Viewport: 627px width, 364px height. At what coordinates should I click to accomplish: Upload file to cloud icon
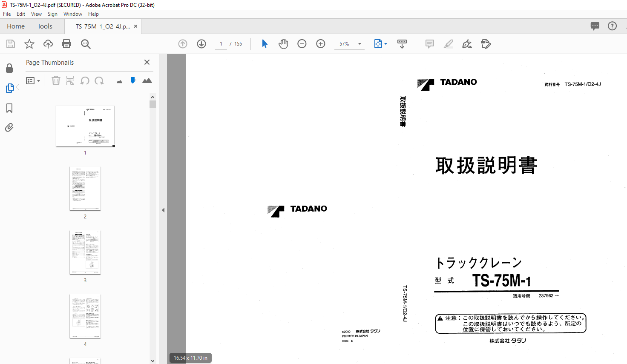pos(48,44)
